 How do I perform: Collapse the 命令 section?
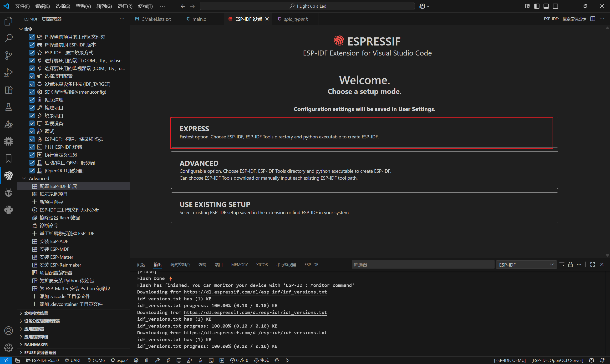point(21,29)
